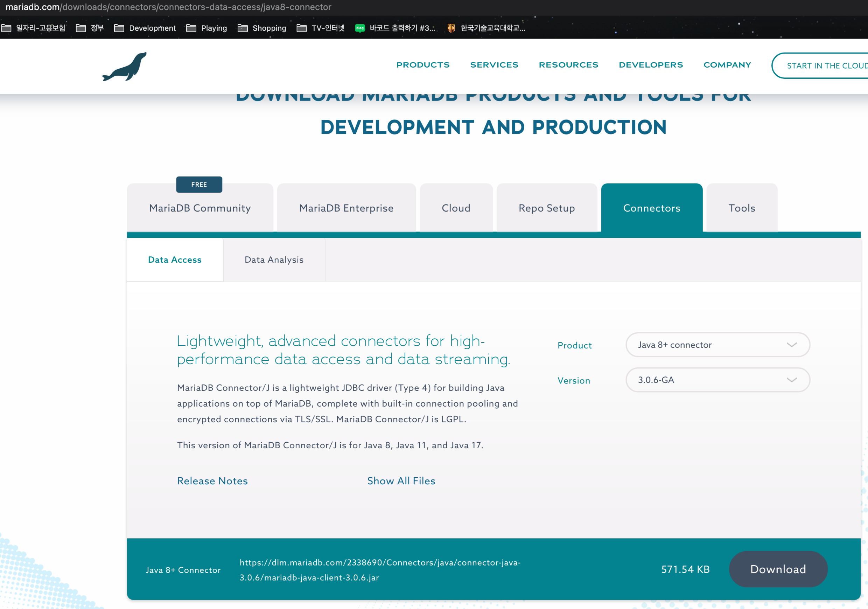Click the MariaDB sea lion logo
This screenshot has height=609, width=868.
pyautogui.click(x=124, y=66)
